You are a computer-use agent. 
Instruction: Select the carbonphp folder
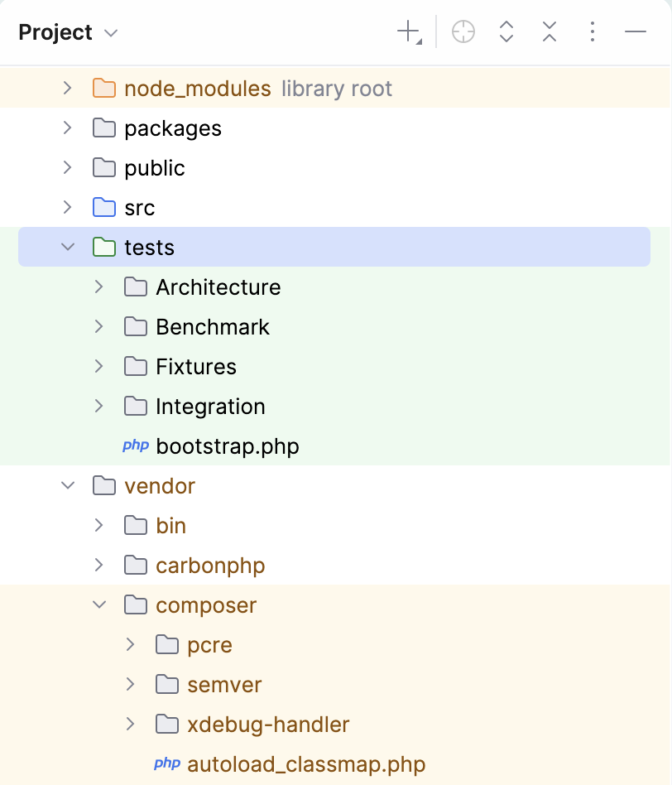point(210,566)
